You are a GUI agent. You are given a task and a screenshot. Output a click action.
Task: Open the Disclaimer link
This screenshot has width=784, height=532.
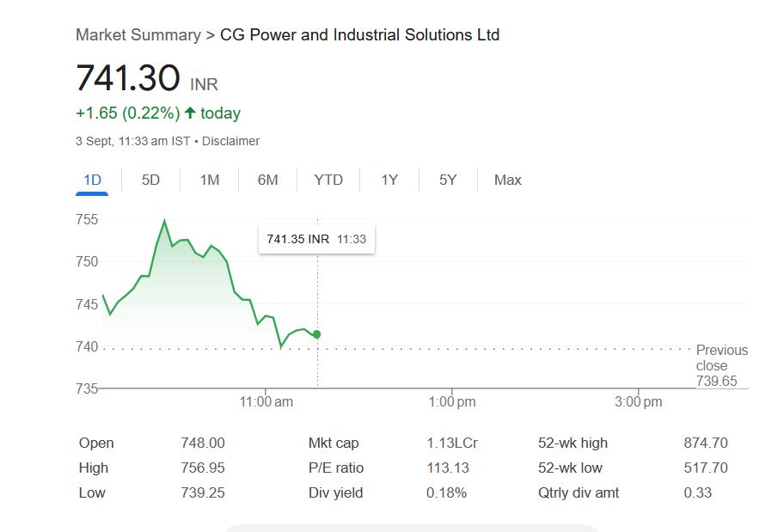(x=230, y=141)
